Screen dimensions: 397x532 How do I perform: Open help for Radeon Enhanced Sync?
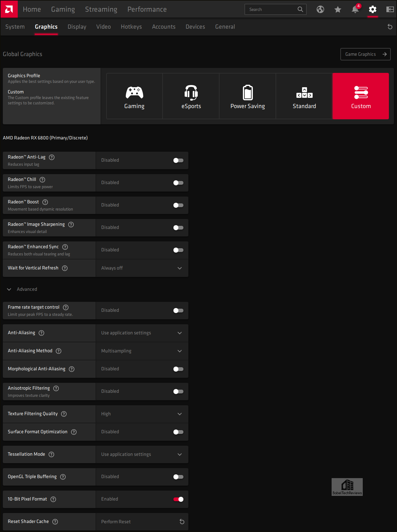[65, 247]
